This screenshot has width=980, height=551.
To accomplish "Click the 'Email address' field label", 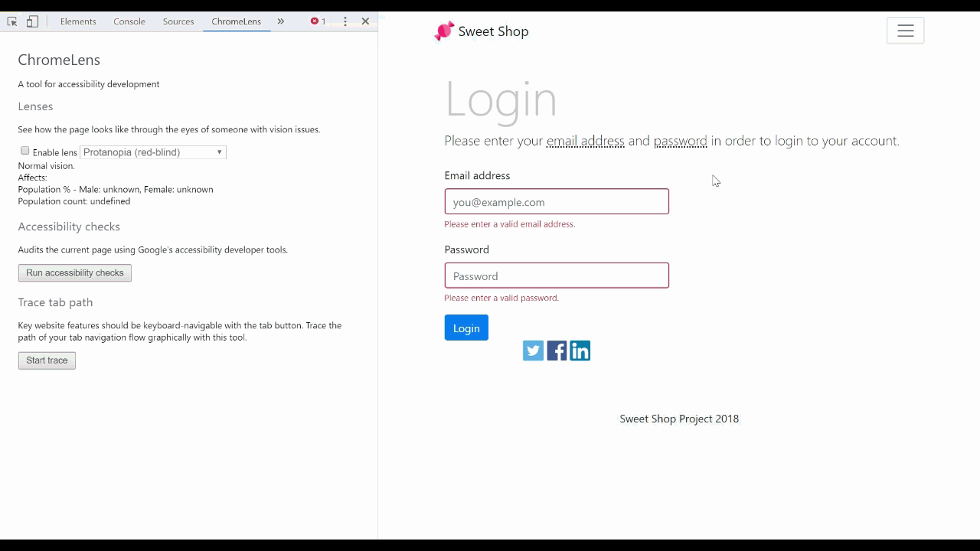I will 477,175.
